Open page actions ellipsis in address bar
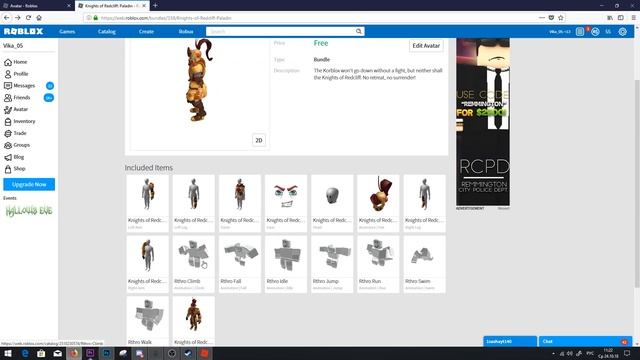Screen dimensions: 640x360 click(x=542, y=18)
